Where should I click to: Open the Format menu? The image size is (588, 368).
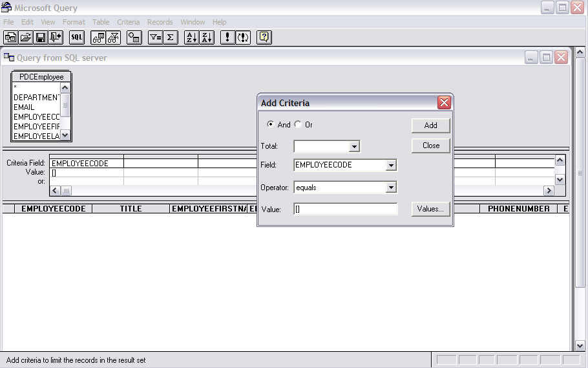(x=74, y=22)
